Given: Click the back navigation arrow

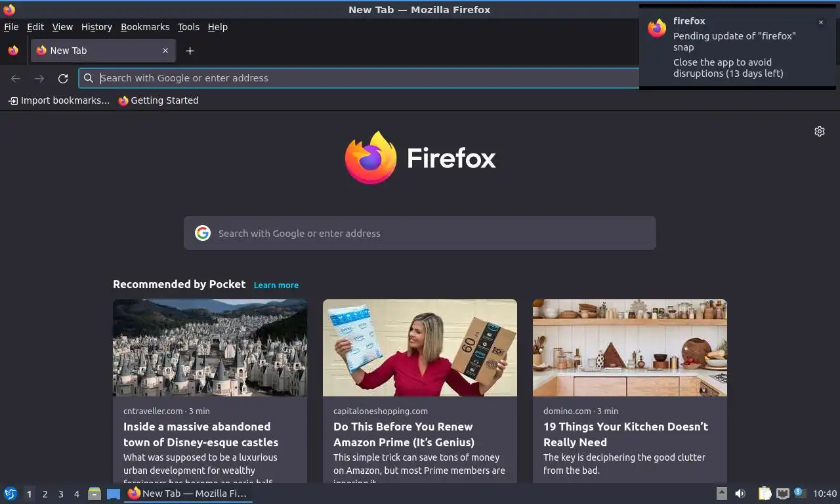Looking at the screenshot, I should (16, 78).
